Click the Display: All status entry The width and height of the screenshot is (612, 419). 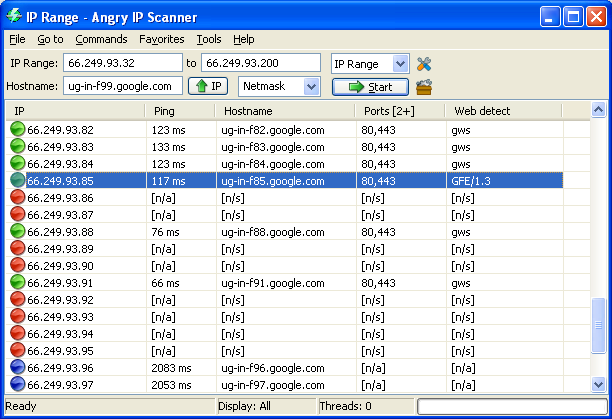[x=244, y=406]
